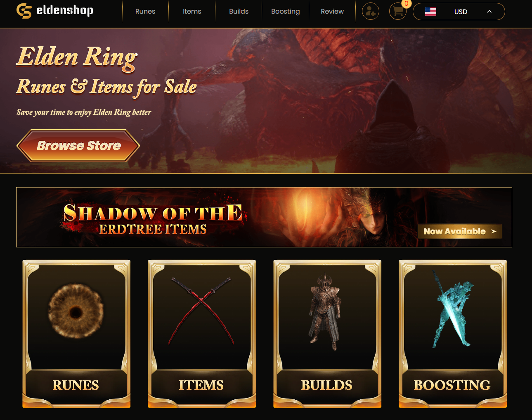Click the Browse Store button
The image size is (532, 420).
click(x=78, y=146)
